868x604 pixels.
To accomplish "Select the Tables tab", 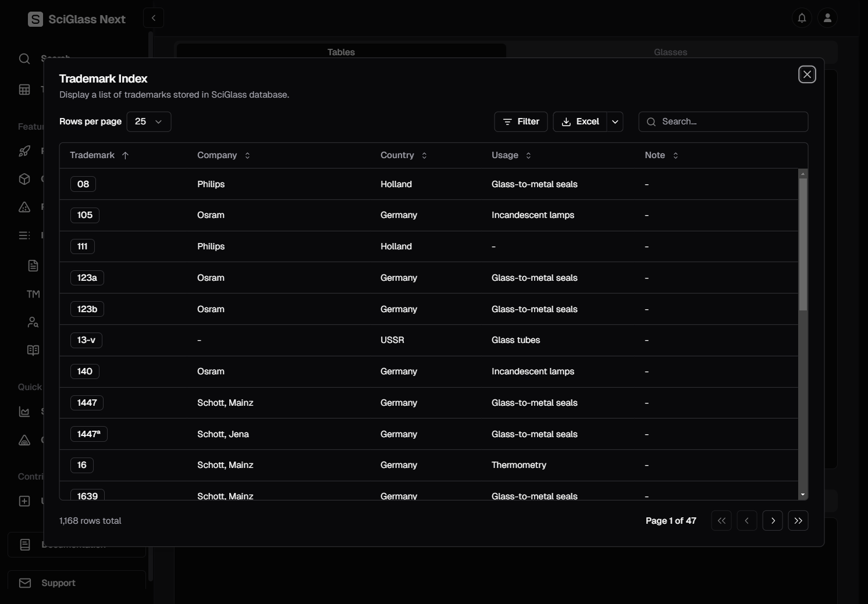I will coord(341,52).
